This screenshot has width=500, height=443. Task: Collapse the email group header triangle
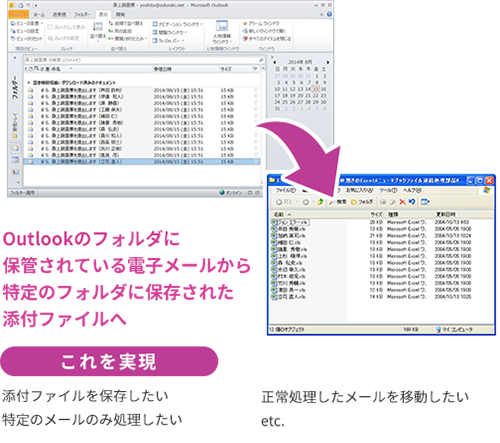coord(29,82)
